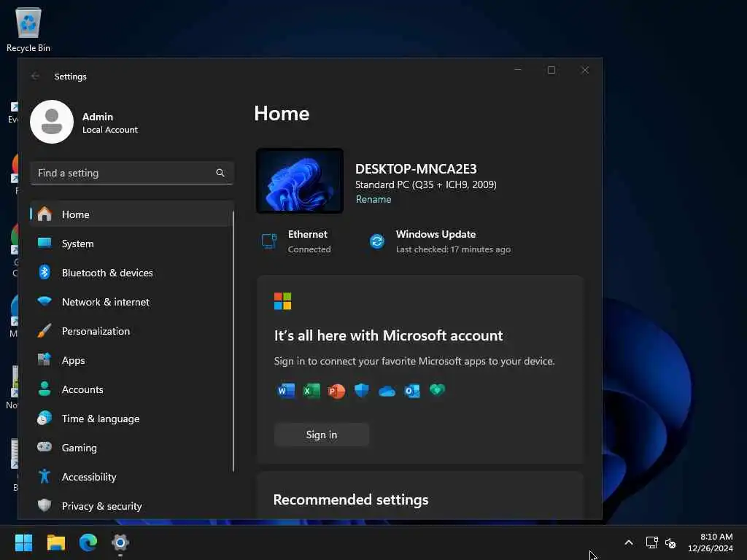Open Accounts settings page
This screenshot has width=747, height=560.
tap(132, 389)
